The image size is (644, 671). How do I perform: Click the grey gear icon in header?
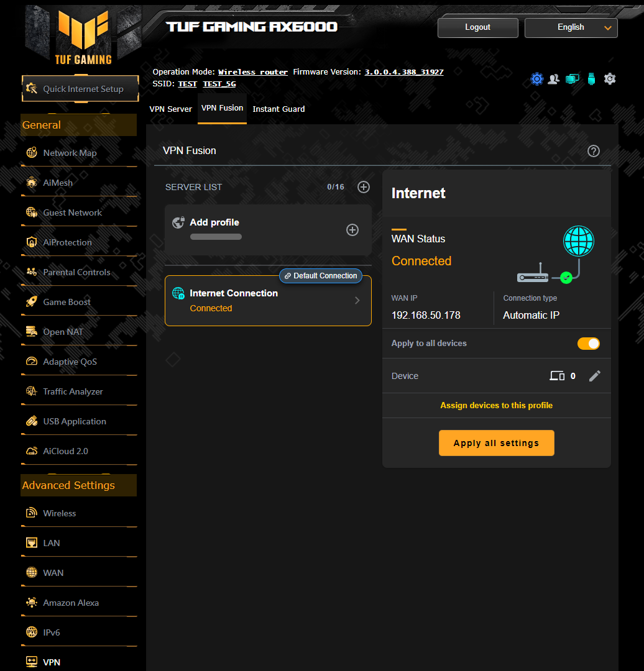point(610,79)
